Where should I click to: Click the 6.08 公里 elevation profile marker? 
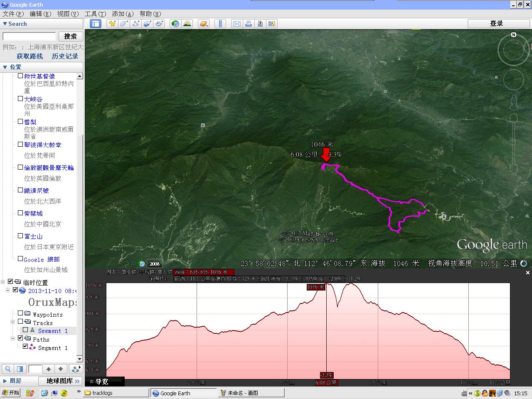[326, 382]
